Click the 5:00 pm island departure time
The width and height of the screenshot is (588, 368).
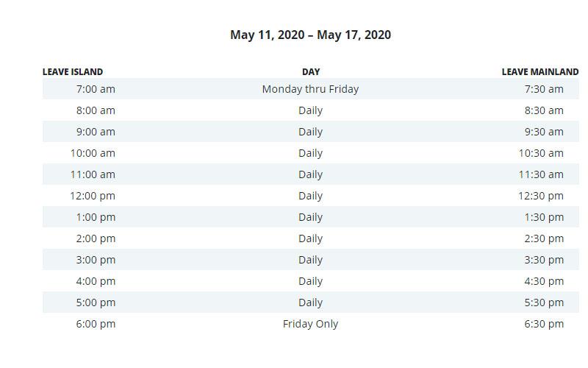[x=96, y=303]
